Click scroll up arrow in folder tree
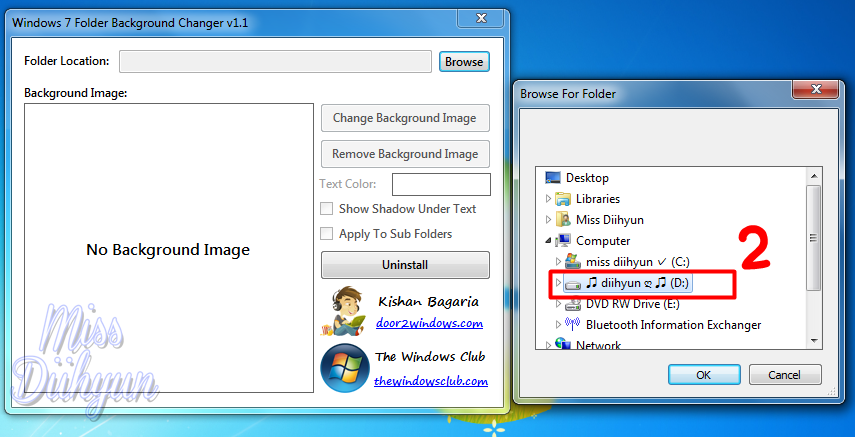This screenshot has width=855, height=437. tap(813, 176)
